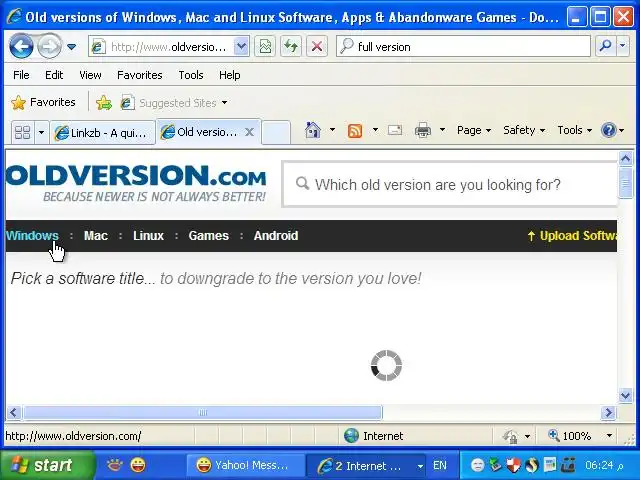Click the 'Which old version' search field
Viewport: 640px width, 480px height.
coord(450,184)
